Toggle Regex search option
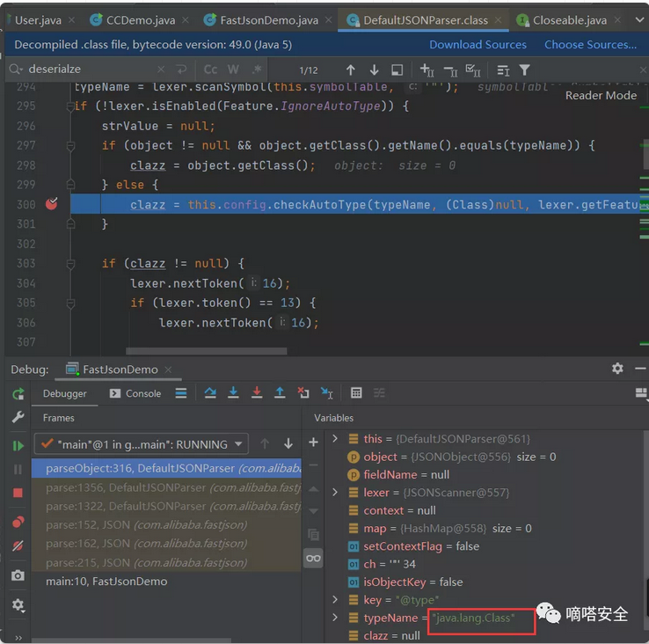 [257, 70]
